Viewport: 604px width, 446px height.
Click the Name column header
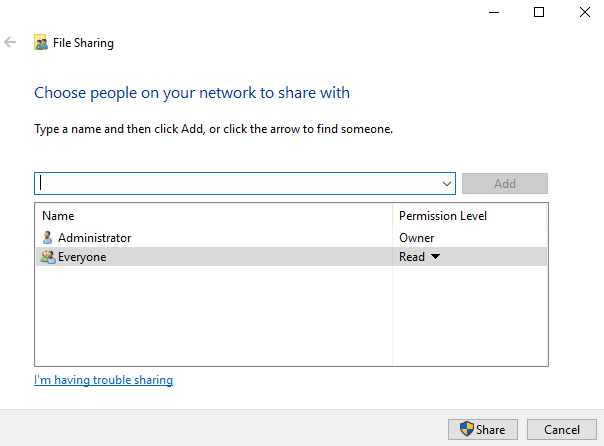[x=58, y=216]
